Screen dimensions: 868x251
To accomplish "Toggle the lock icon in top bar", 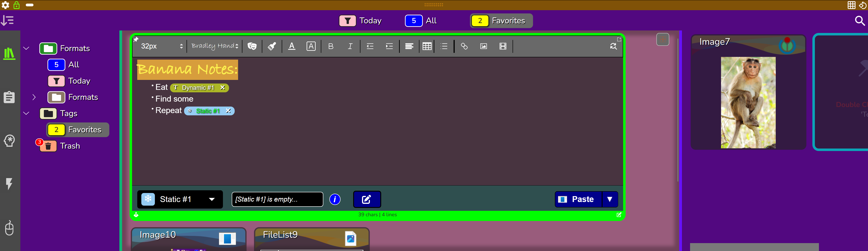I will click(17, 5).
